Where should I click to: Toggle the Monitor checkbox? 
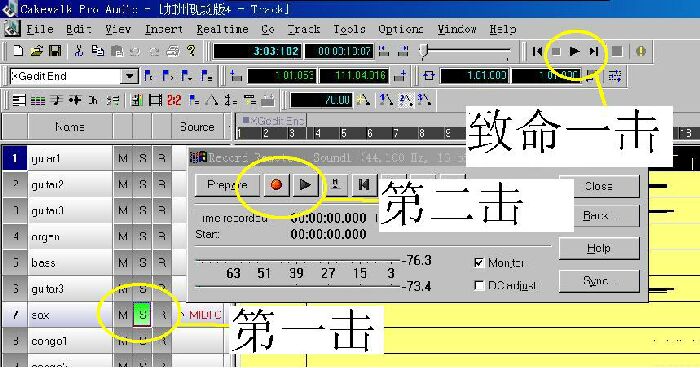point(479,263)
